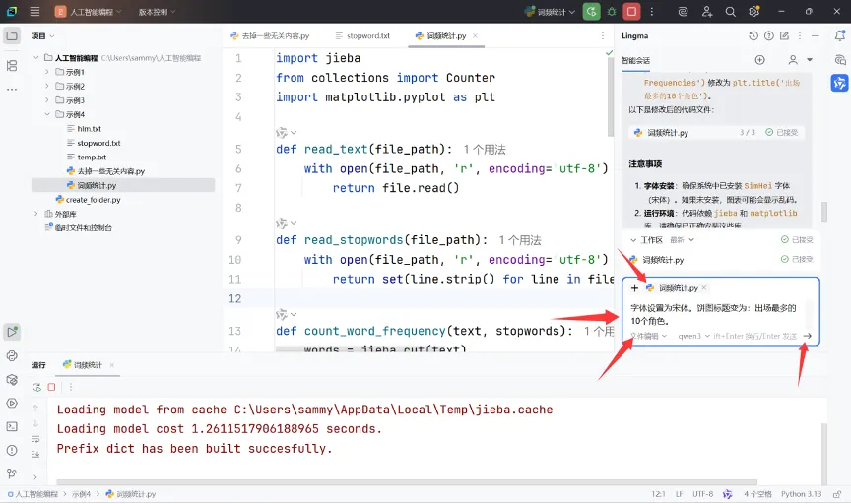
Task: Open Lingma help question mark icon
Action: [769, 35]
